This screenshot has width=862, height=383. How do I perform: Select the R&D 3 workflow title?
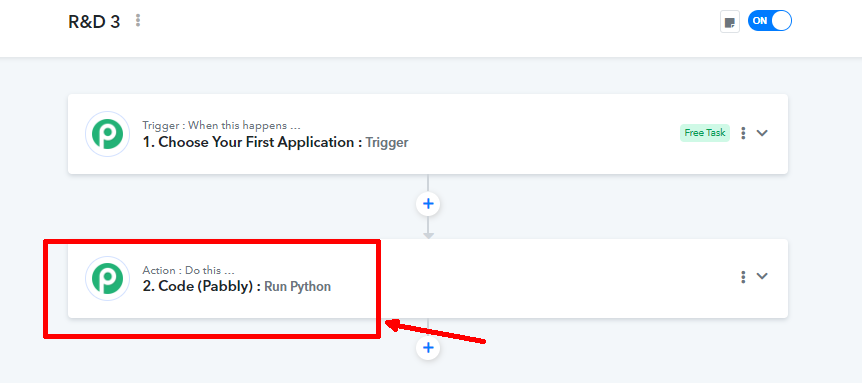[94, 22]
